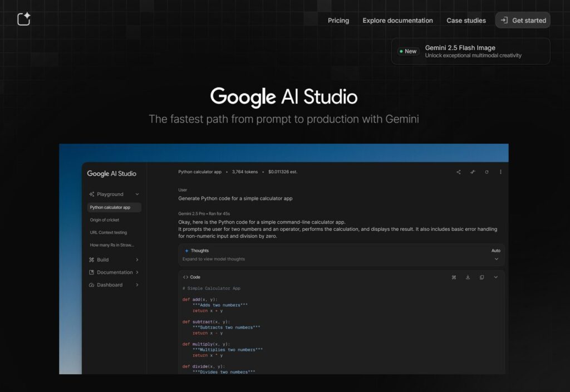The height and width of the screenshot is (392, 570).
Task: Expand the Documentation section arrow
Action: 137,272
